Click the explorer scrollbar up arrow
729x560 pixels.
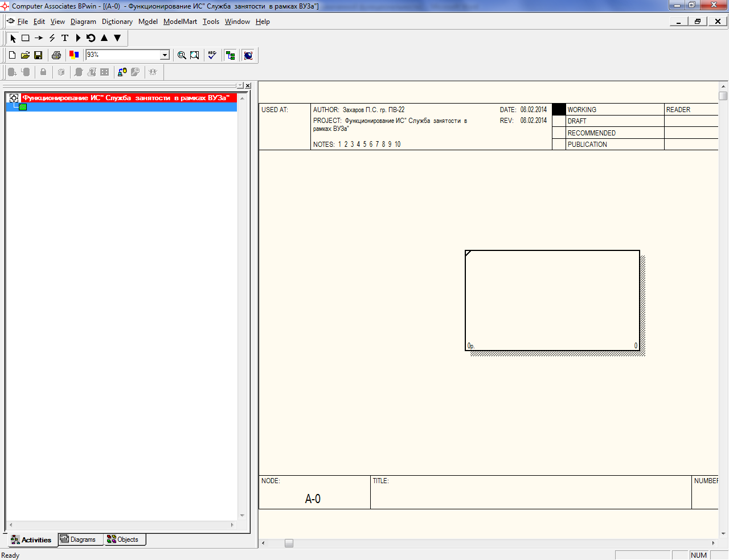coord(243,98)
